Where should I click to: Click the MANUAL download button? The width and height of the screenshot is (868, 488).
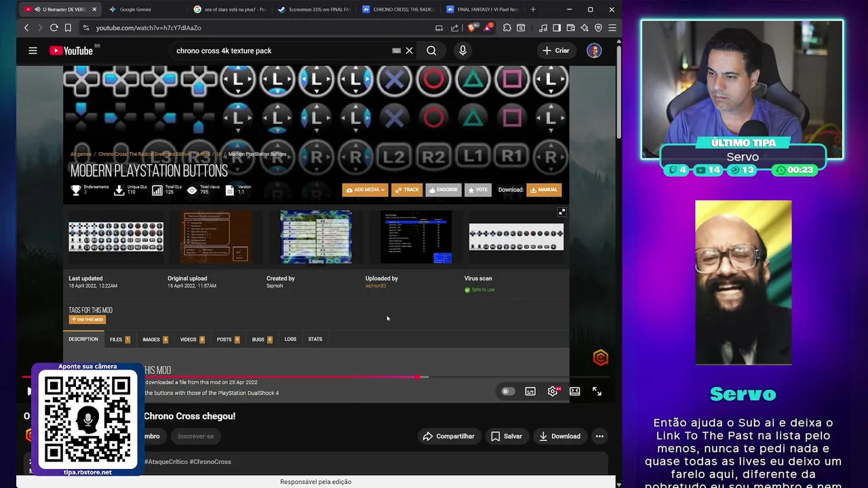point(544,190)
